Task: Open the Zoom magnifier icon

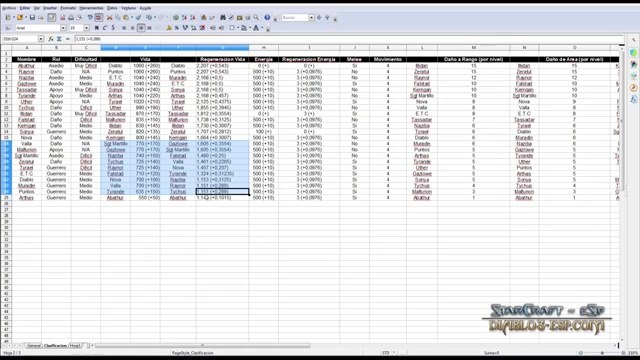Action: click(x=256, y=18)
